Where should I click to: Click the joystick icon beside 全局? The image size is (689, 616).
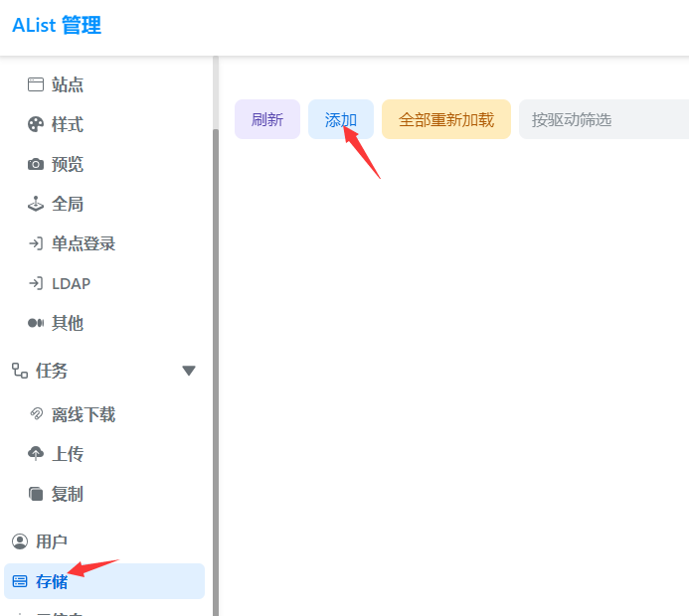(x=36, y=204)
